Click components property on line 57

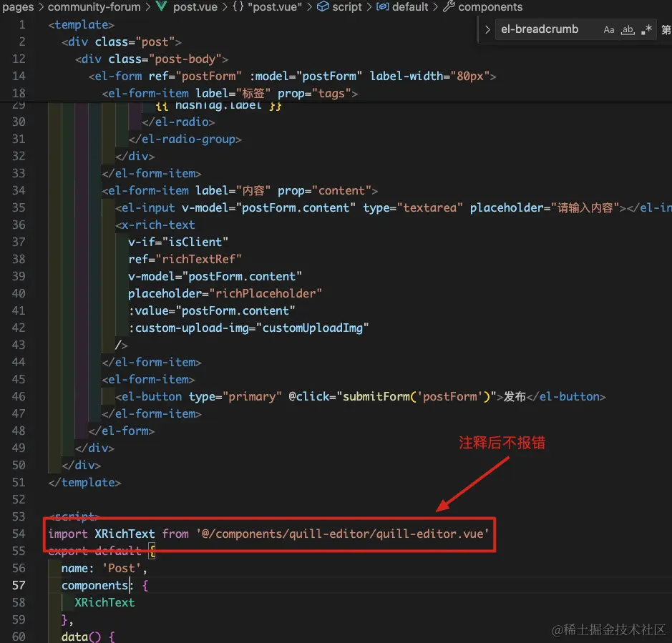(95, 585)
